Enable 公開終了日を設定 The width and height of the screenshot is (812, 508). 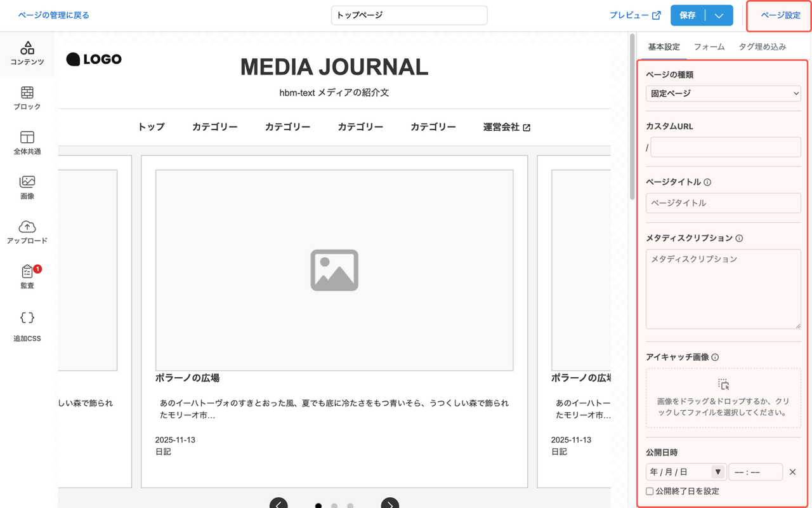649,491
